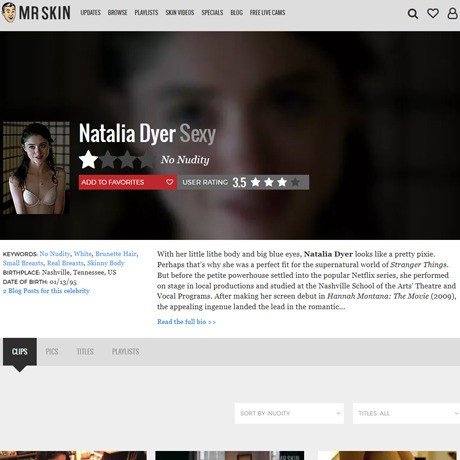Open the Mr Skin home logo
Screen dimensions: 460x460
coord(36,13)
